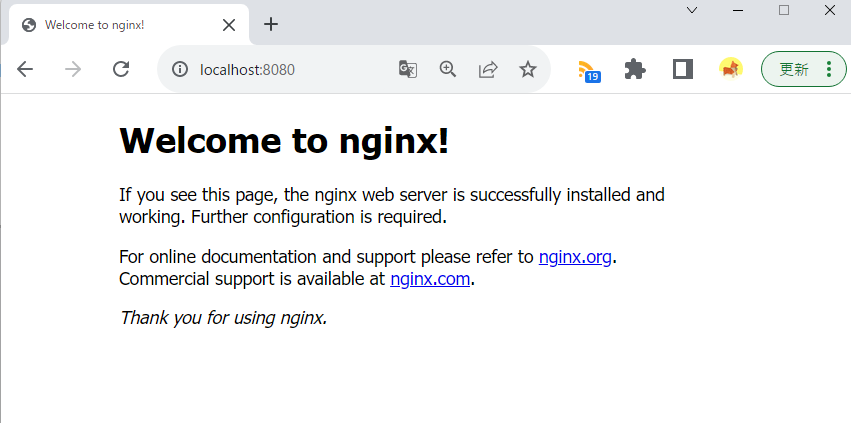This screenshot has height=423, width=851.
Task: Minimize the browser window
Action: 738,10
